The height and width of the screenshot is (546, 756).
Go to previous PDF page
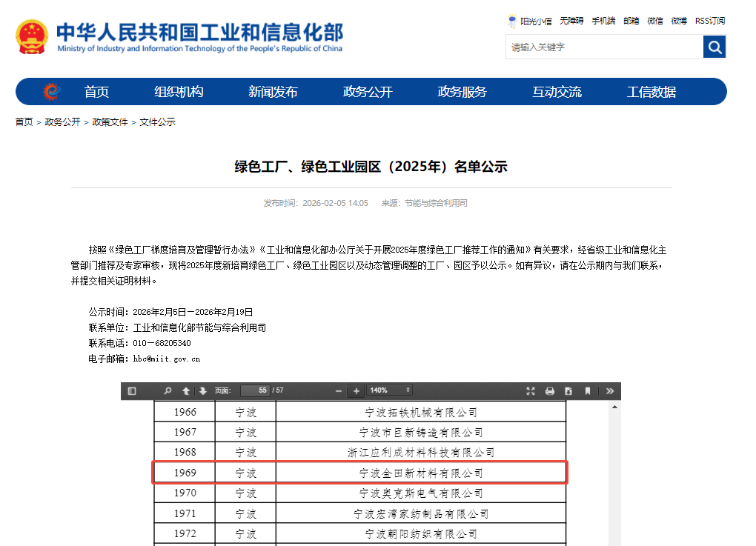point(186,390)
